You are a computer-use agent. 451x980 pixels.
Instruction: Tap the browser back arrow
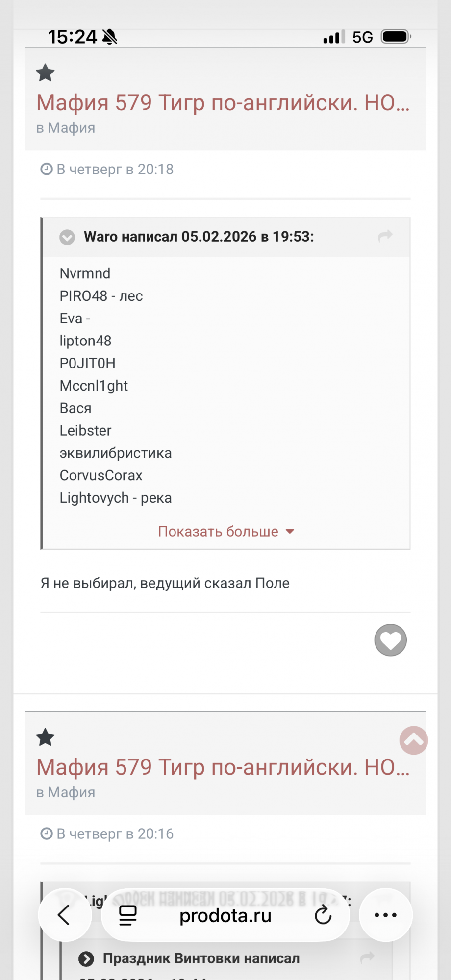tap(65, 915)
